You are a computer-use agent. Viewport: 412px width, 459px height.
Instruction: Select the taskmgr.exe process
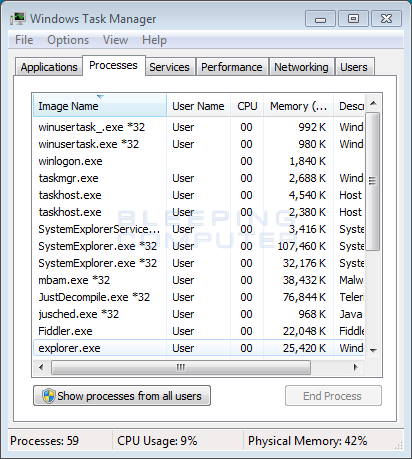(x=199, y=178)
